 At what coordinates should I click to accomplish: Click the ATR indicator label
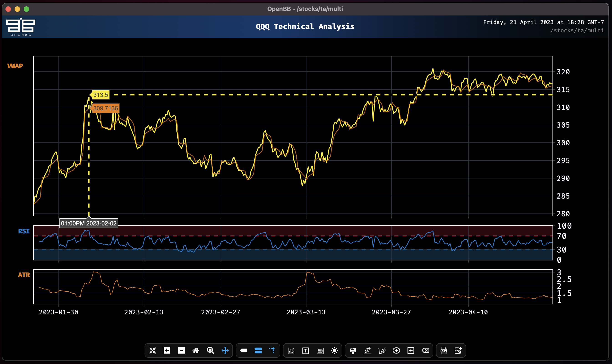[x=24, y=275]
